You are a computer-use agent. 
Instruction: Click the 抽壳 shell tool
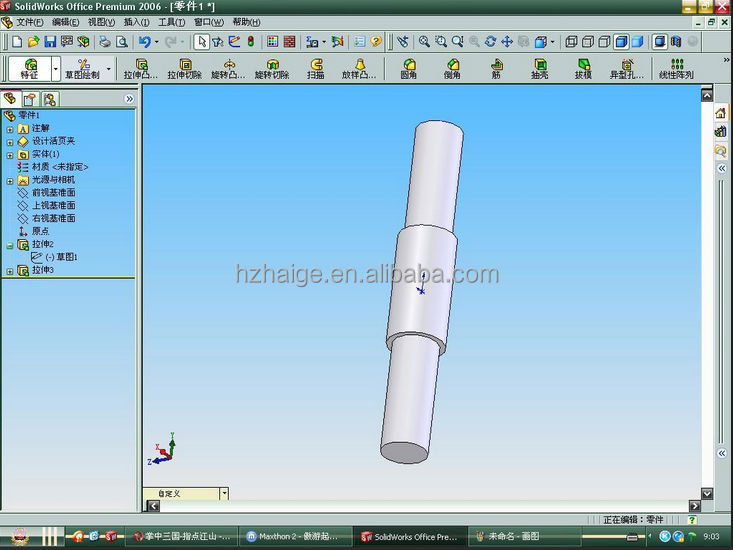539,68
